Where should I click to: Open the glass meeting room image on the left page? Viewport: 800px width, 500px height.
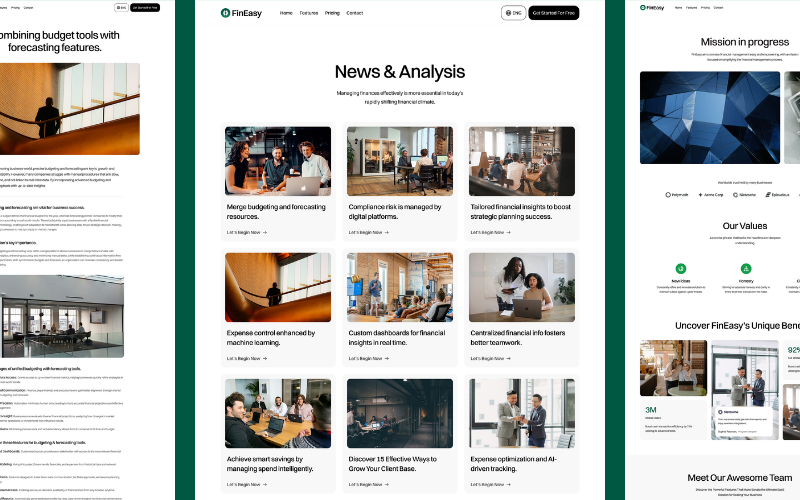pos(62,316)
